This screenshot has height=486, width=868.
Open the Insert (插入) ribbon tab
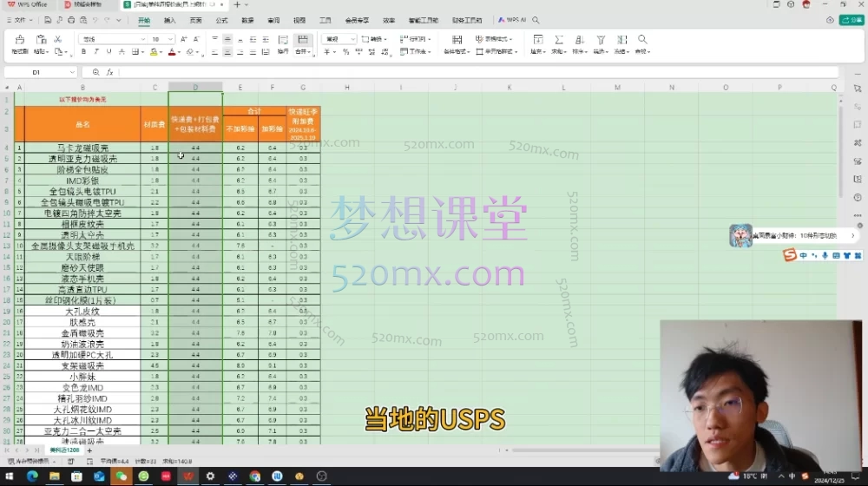[170, 21]
